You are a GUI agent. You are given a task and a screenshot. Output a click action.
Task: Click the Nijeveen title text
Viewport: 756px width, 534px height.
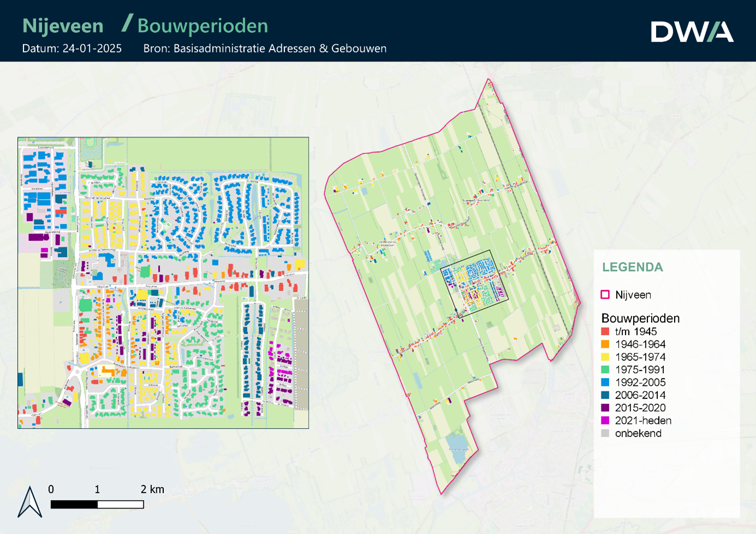[x=63, y=26]
